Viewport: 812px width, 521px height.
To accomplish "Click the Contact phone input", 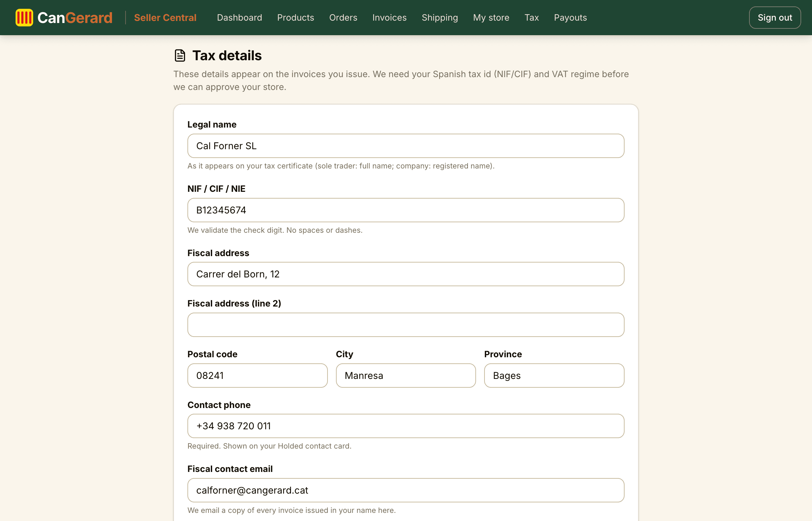I will [x=406, y=426].
